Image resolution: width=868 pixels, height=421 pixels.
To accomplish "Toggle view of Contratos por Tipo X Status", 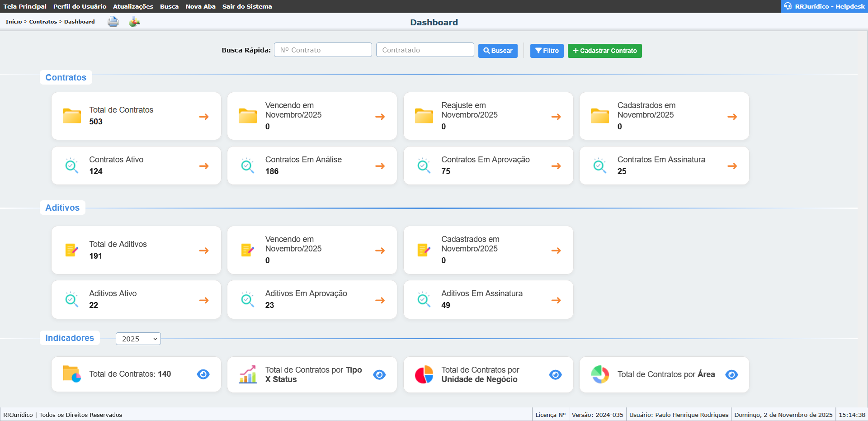I will pyautogui.click(x=379, y=374).
